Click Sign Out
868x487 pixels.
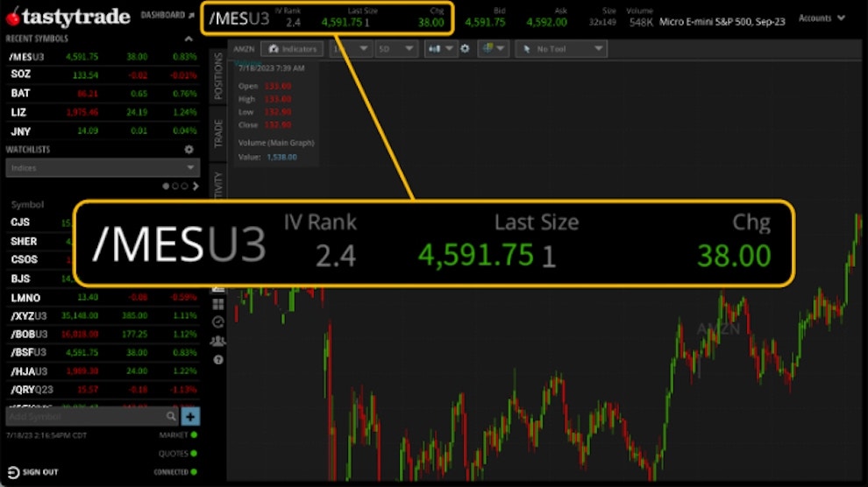point(32,472)
